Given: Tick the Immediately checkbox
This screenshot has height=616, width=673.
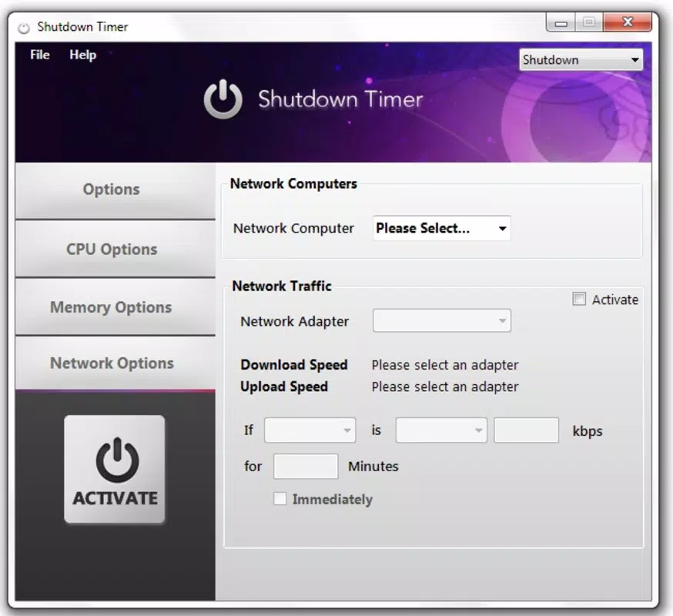Looking at the screenshot, I should click(x=280, y=499).
